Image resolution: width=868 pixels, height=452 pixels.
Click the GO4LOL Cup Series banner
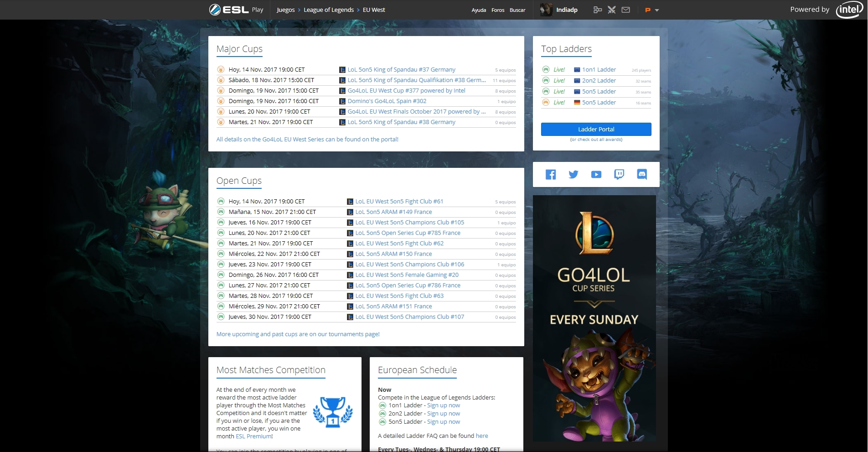(x=594, y=318)
